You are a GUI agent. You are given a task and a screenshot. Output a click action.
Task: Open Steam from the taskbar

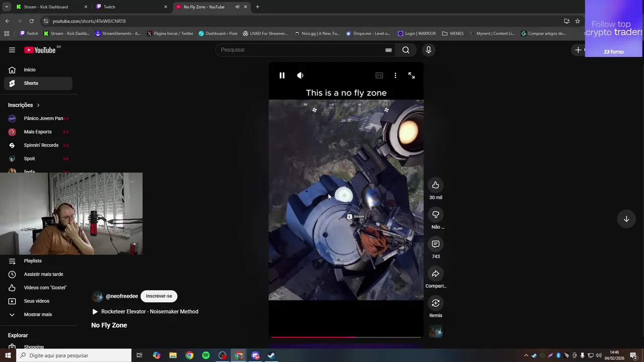point(271,355)
